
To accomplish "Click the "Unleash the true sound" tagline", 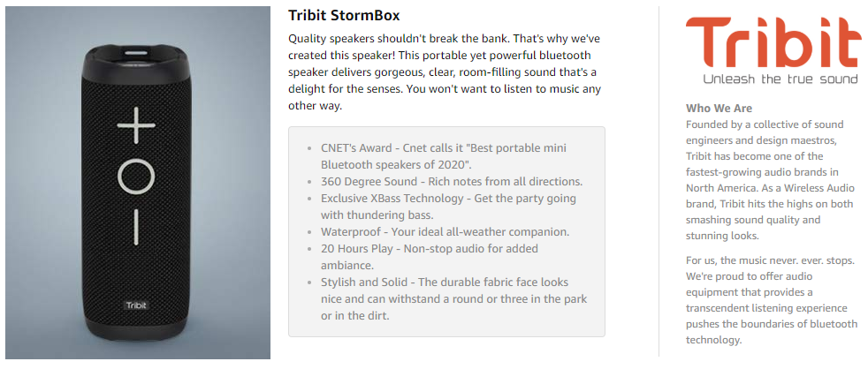I will [x=780, y=79].
